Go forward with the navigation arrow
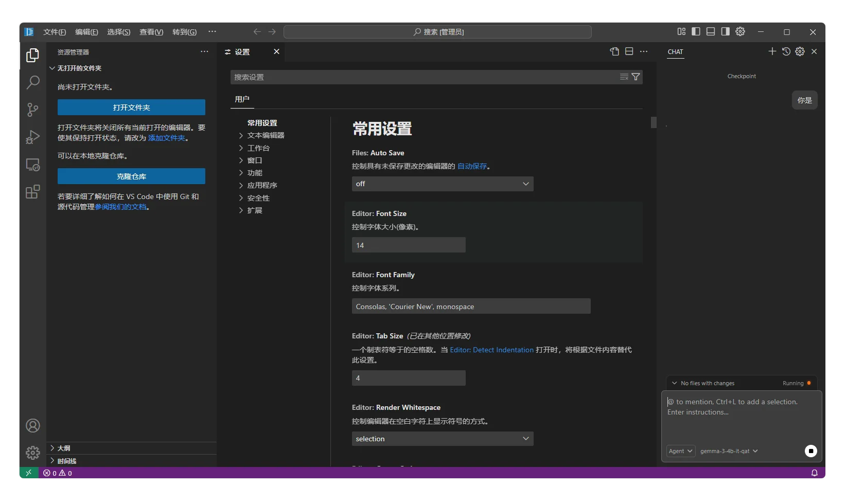Screen dimensions: 846x504 tap(272, 32)
